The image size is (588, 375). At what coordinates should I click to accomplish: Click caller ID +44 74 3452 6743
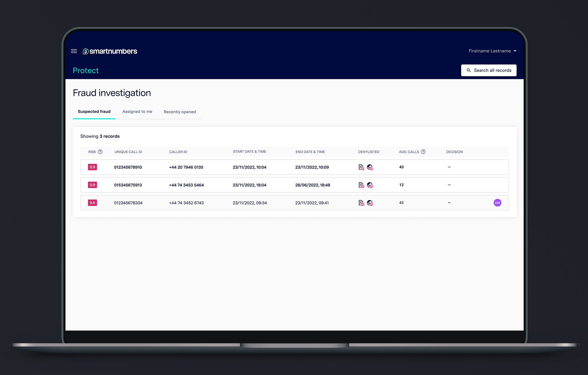pos(186,203)
